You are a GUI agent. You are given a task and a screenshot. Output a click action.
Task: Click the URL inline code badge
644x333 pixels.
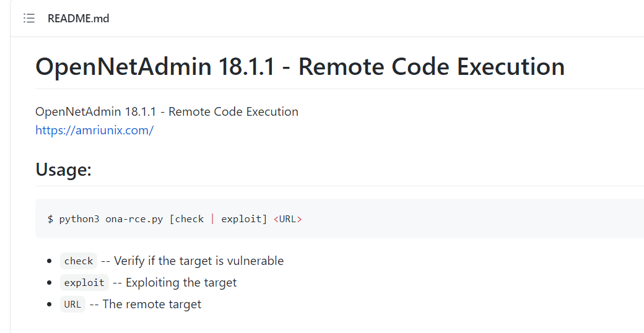(x=72, y=305)
